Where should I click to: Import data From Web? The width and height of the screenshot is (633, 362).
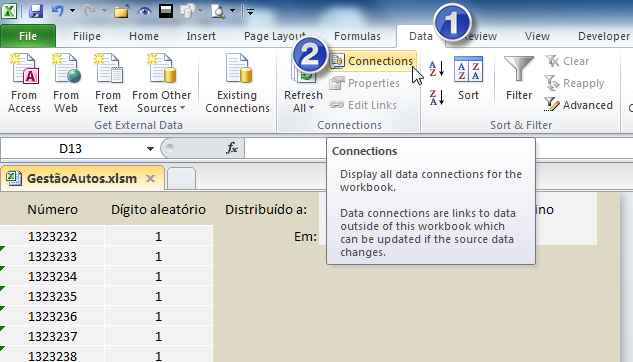[x=66, y=84]
